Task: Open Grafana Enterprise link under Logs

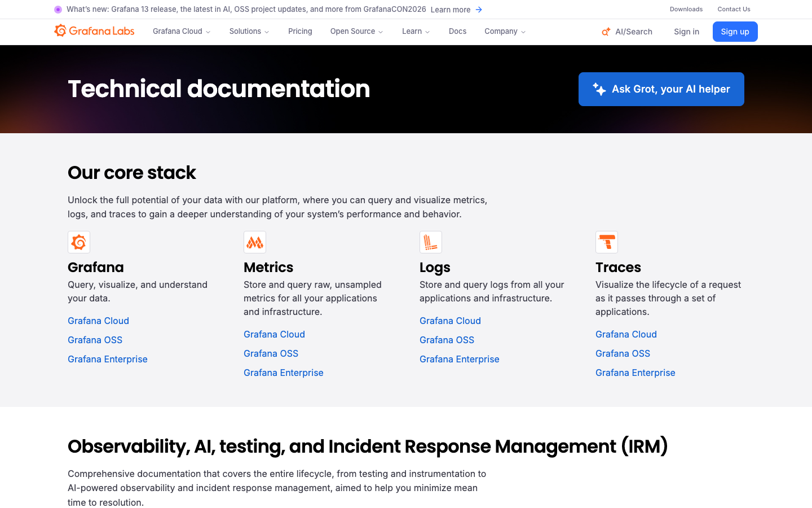Action: (460, 359)
